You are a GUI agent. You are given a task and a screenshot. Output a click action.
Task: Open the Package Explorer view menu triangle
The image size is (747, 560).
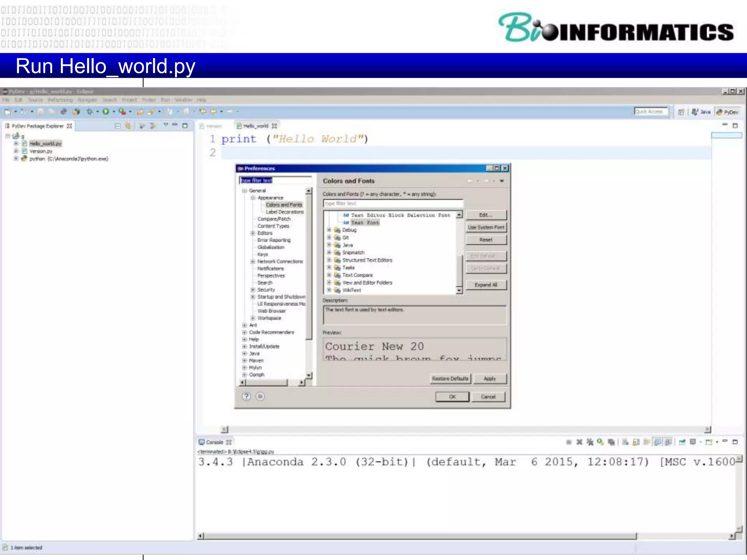(x=166, y=125)
